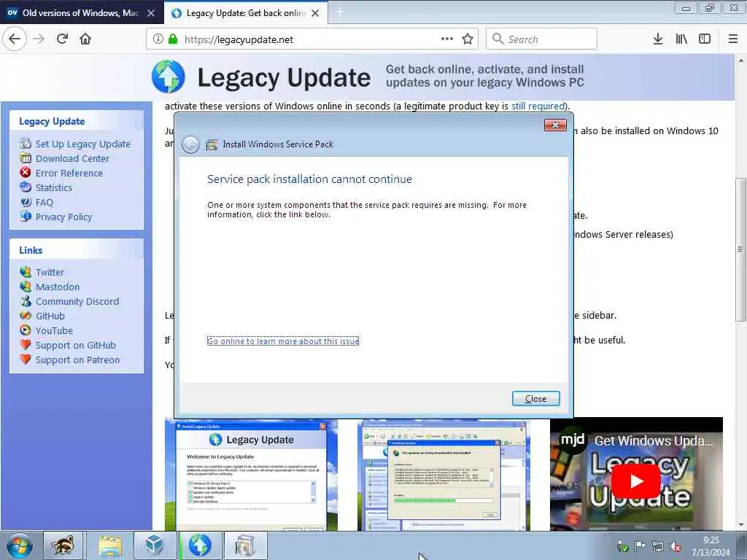Click the scrollbar up arrow
Image resolution: width=747 pixels, height=560 pixels.
pyautogui.click(x=740, y=60)
